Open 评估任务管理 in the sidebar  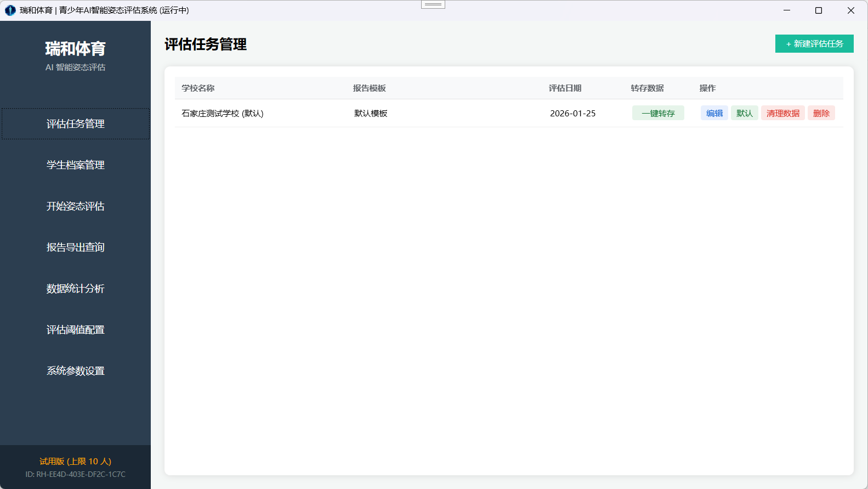pyautogui.click(x=76, y=124)
